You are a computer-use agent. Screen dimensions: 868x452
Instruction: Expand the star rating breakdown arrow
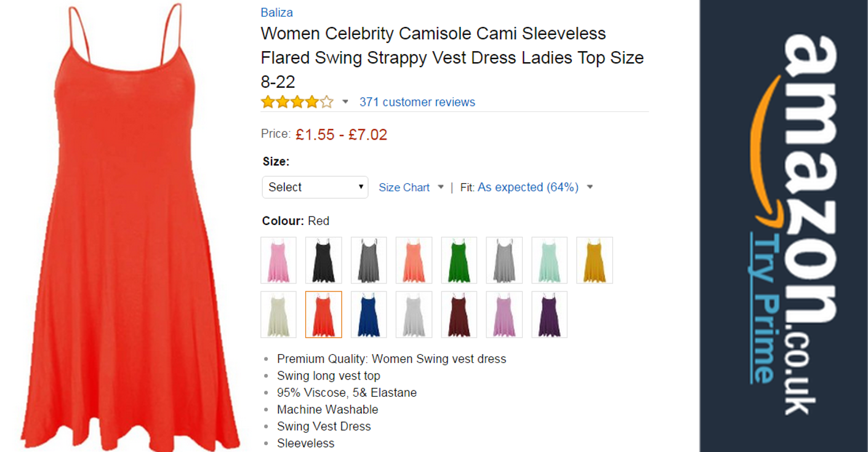[x=345, y=102]
